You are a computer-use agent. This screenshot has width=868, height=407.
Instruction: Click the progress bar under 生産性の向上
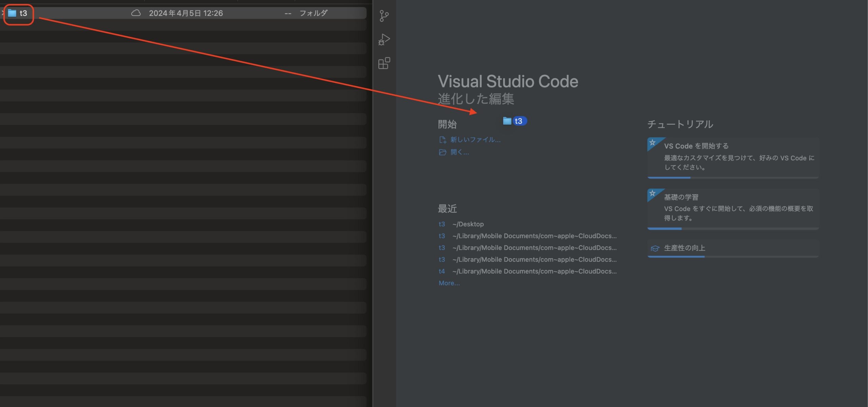(733, 257)
